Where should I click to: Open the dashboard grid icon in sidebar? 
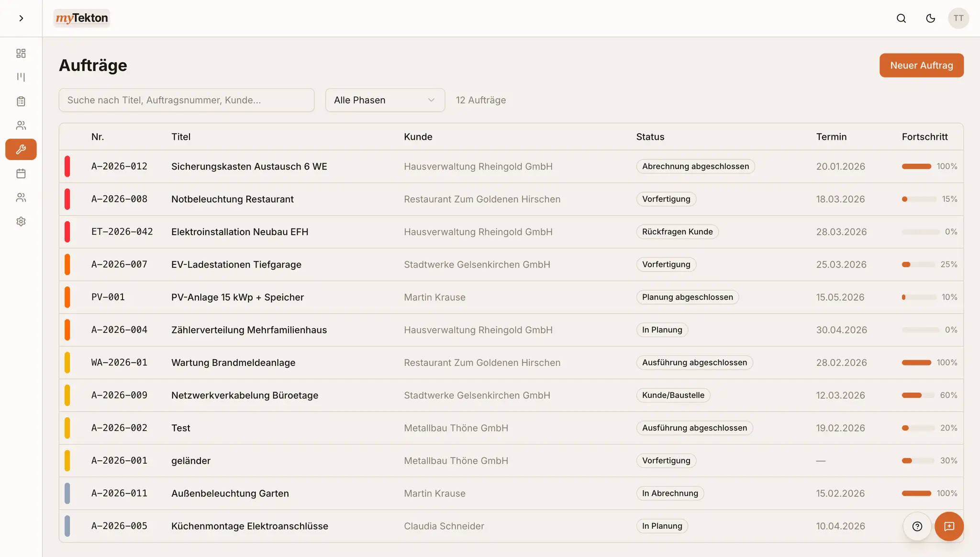pos(21,53)
